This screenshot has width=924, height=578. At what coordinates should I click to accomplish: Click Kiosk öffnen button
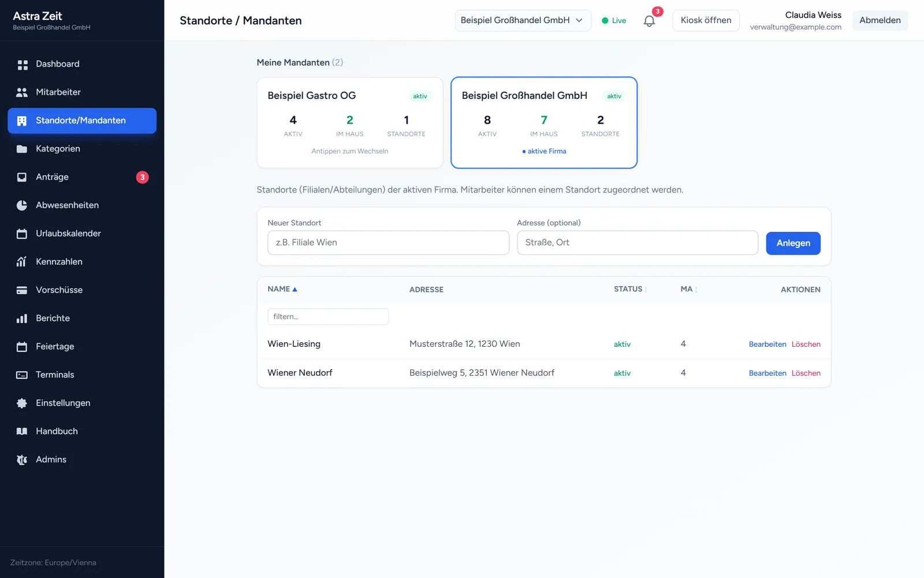(706, 20)
